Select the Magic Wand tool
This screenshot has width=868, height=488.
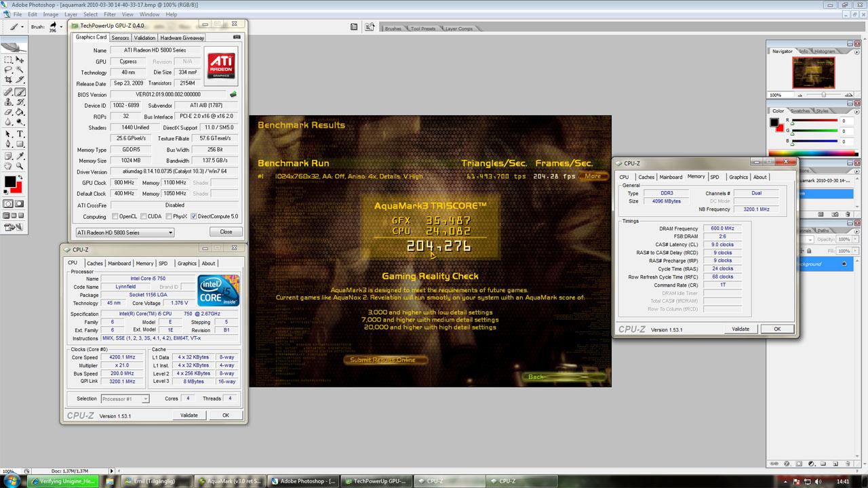pyautogui.click(x=20, y=69)
